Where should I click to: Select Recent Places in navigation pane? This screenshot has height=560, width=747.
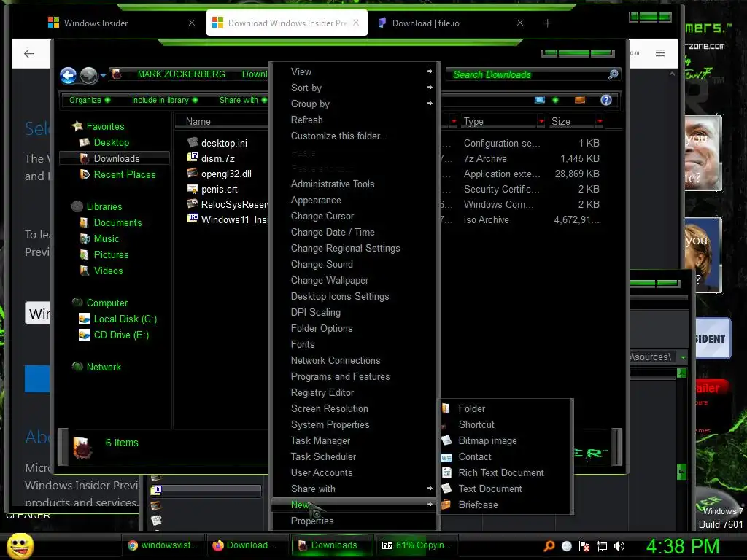124,174
